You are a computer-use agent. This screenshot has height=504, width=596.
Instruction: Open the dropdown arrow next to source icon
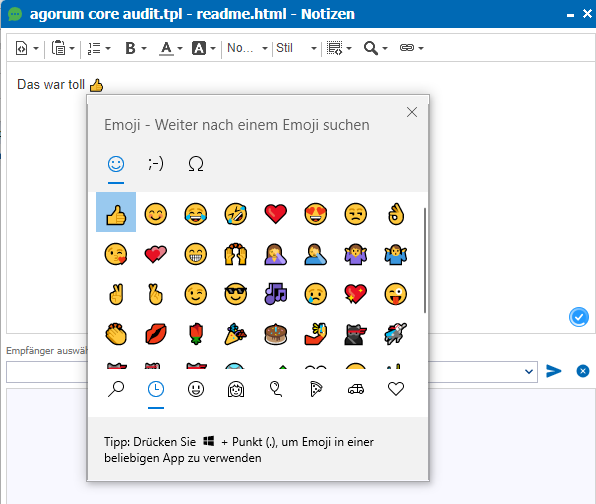(x=36, y=48)
